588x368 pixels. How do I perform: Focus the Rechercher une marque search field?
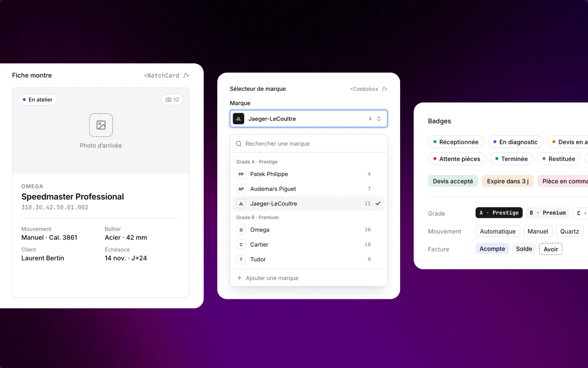[309, 144]
